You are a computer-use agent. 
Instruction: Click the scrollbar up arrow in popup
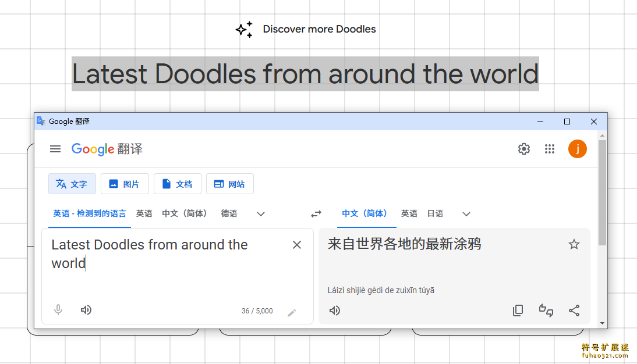(602, 135)
